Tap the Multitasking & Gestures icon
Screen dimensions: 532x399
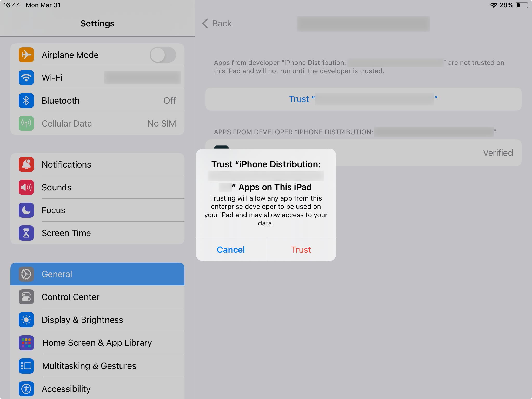(26, 366)
